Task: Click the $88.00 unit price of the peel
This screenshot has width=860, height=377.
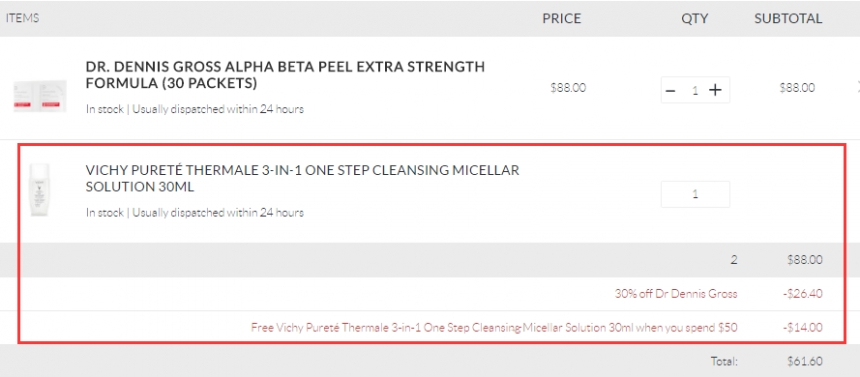Action: 568,88
